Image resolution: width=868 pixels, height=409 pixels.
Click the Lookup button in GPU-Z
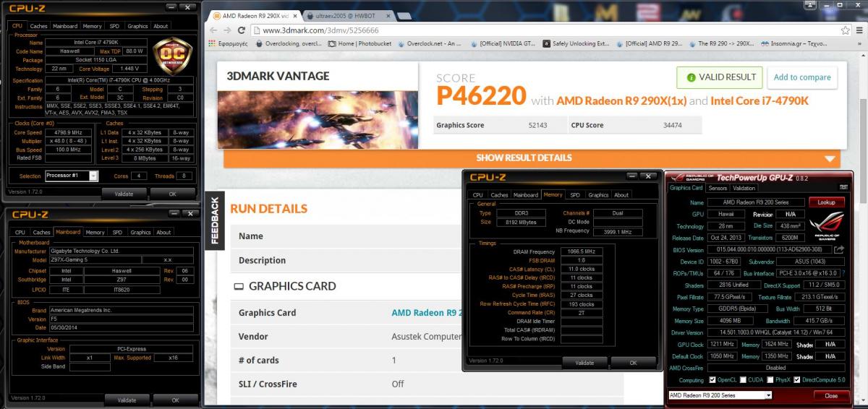pyautogui.click(x=826, y=203)
